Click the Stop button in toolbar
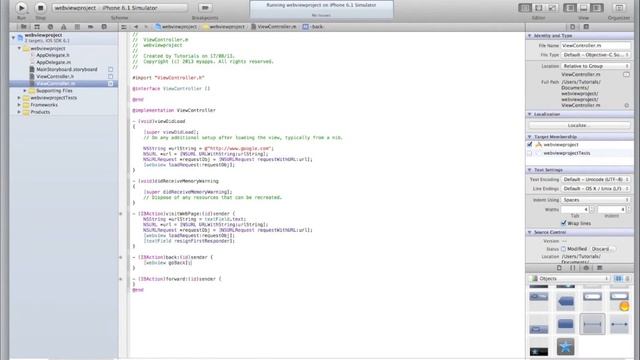Screen dimensions: 640x360 tap(40, 8)
